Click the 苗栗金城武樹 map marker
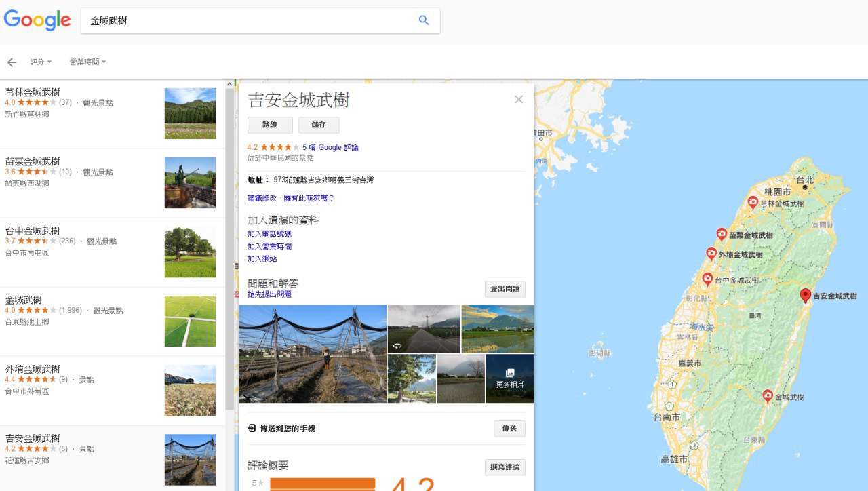This screenshot has width=868, height=491. (x=722, y=234)
